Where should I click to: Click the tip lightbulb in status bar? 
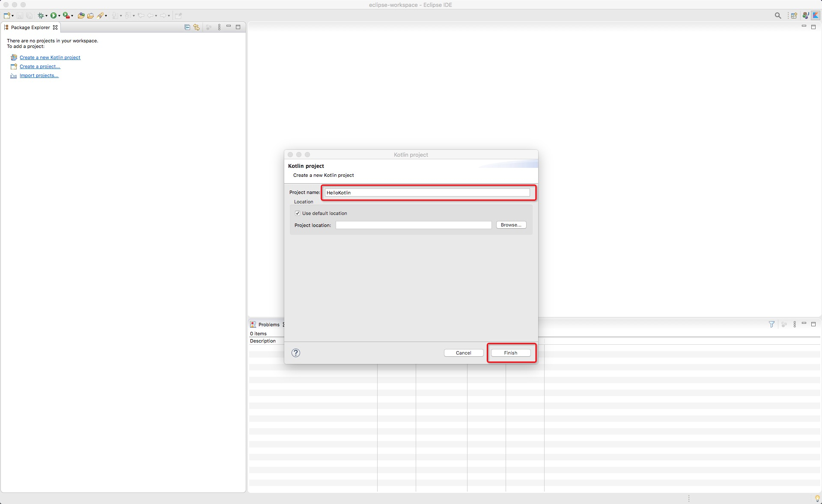[x=817, y=498]
